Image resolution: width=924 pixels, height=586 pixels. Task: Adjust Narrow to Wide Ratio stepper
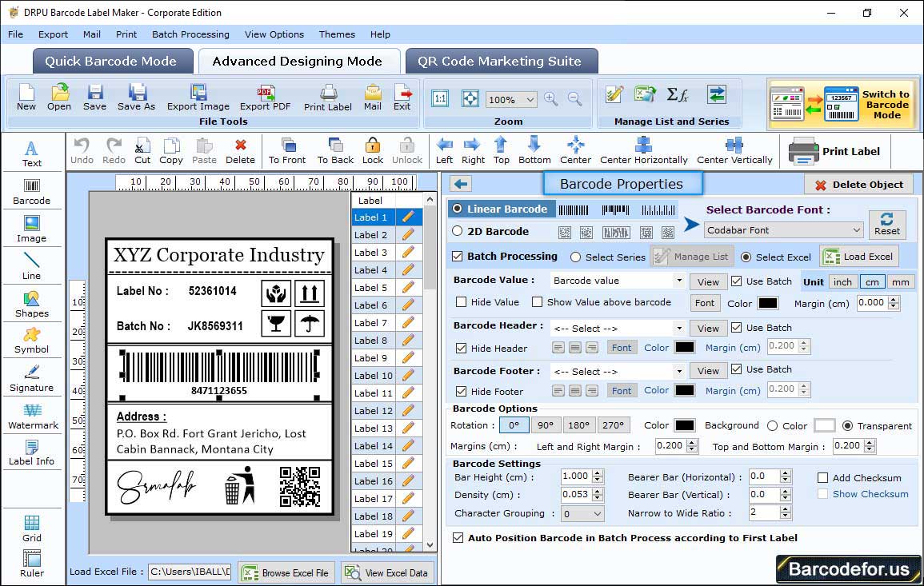click(785, 513)
